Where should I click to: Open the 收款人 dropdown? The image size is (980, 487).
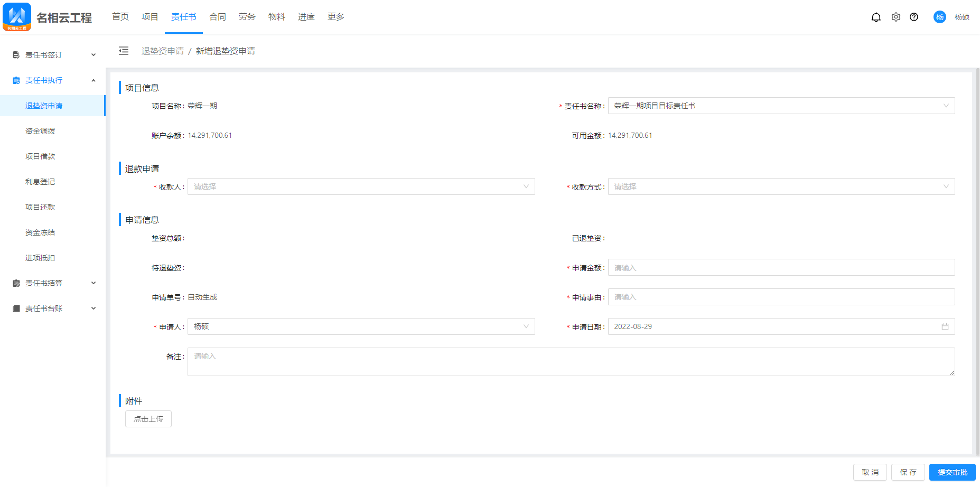[x=361, y=186]
